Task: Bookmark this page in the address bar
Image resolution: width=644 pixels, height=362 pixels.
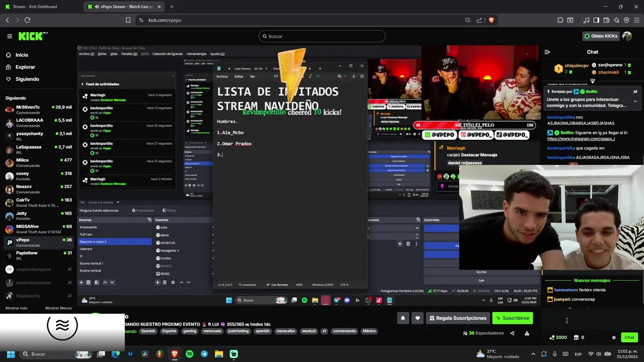Action: click(x=128, y=20)
